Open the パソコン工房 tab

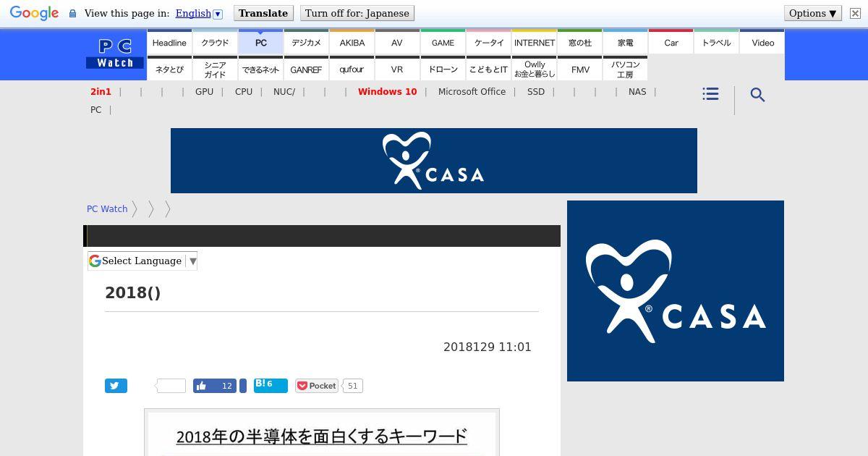(x=626, y=69)
